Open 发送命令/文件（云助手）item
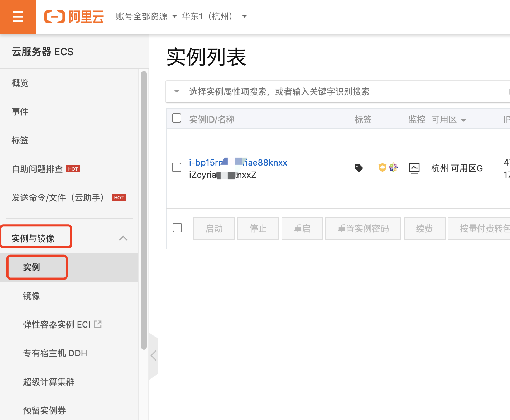 pyautogui.click(x=58, y=198)
